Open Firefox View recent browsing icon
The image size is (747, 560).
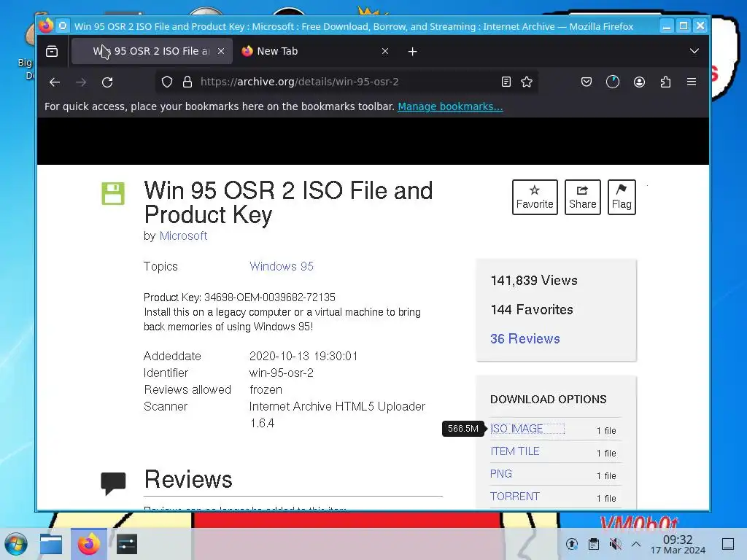click(52, 51)
